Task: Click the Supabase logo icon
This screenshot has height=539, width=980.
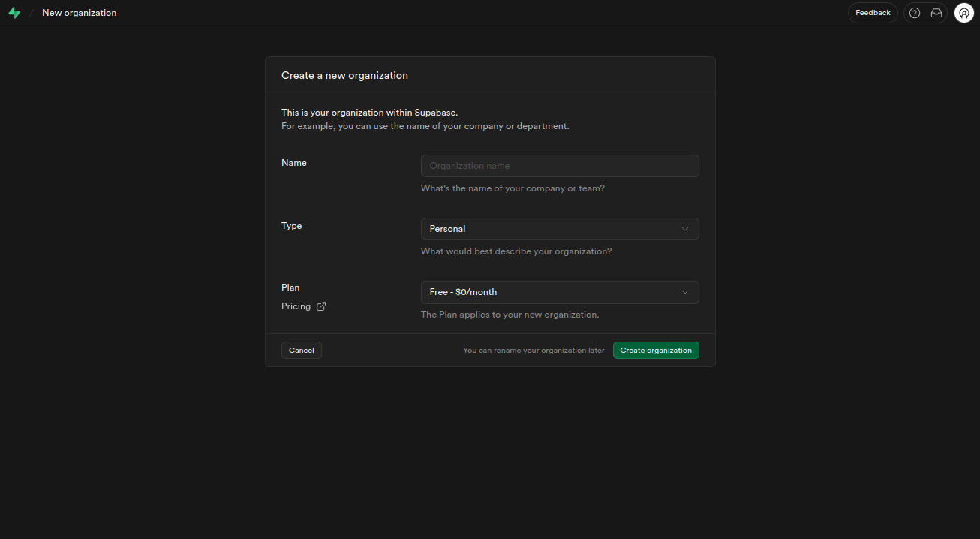Action: point(14,13)
